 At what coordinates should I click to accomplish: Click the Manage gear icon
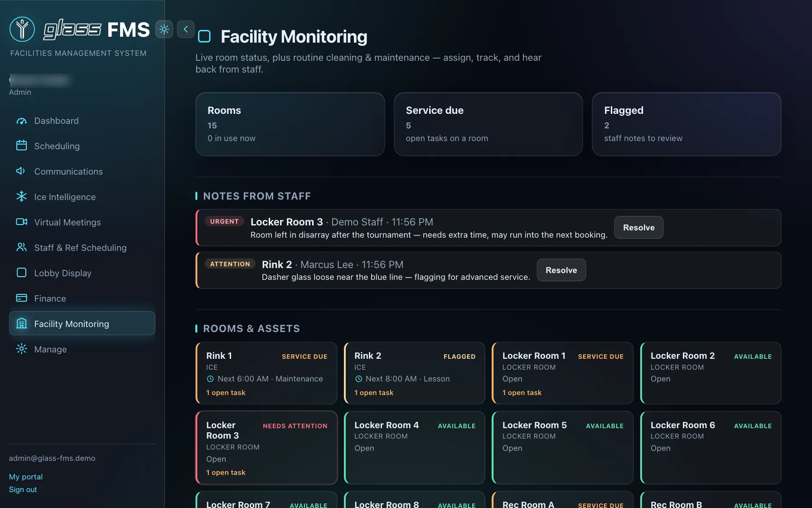click(21, 349)
